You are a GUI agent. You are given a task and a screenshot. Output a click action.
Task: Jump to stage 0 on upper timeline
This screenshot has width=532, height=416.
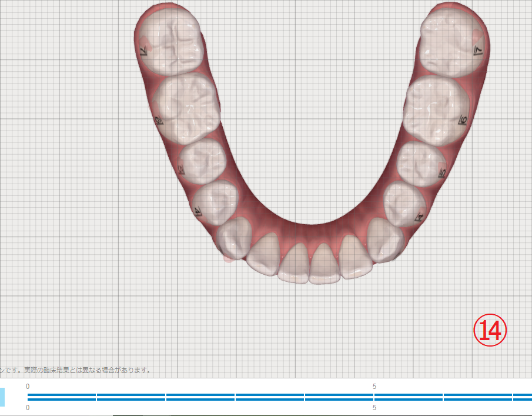tap(28, 387)
